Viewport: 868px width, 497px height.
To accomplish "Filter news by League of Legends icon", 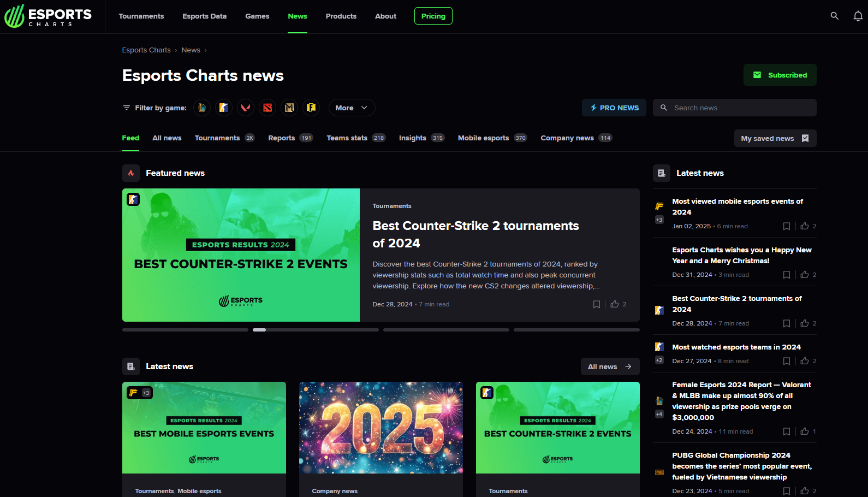I will click(x=202, y=108).
